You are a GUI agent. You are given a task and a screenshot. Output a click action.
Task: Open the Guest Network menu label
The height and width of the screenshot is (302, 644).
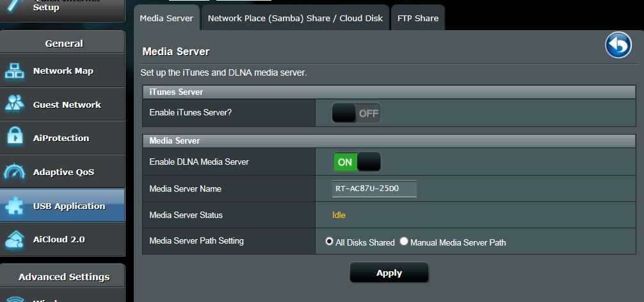pos(67,105)
